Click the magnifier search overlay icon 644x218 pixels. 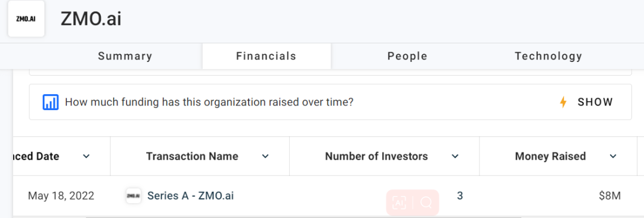coord(426,203)
